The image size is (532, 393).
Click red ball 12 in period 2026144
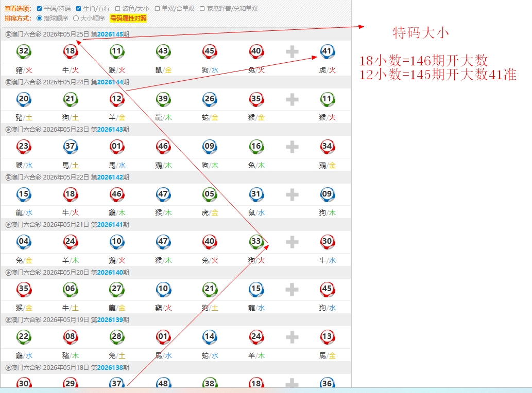tap(117, 99)
